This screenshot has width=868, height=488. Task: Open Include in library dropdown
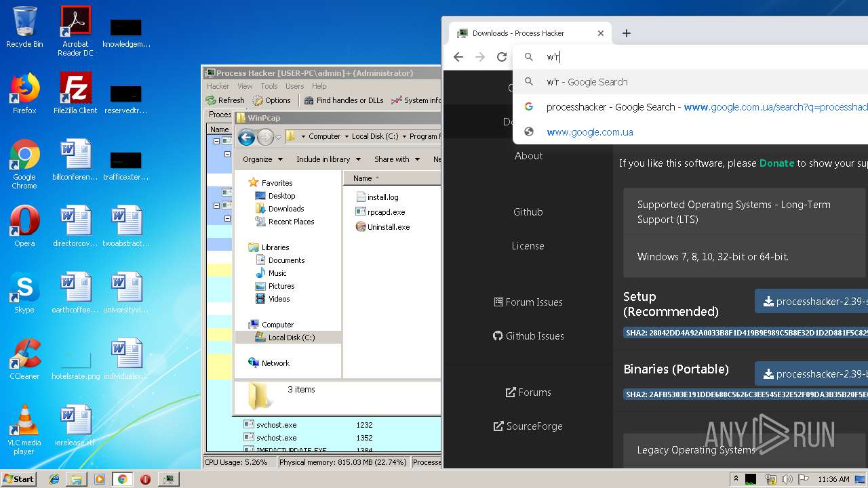coord(328,159)
